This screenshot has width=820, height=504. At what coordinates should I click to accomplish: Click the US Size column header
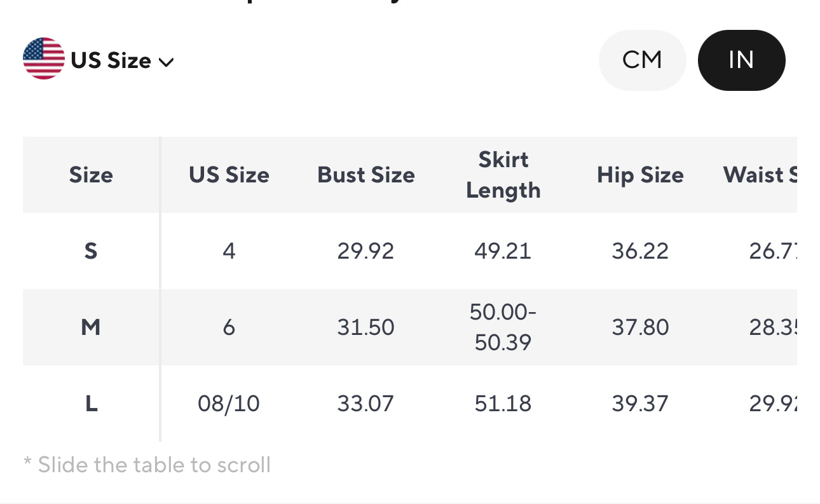(229, 175)
